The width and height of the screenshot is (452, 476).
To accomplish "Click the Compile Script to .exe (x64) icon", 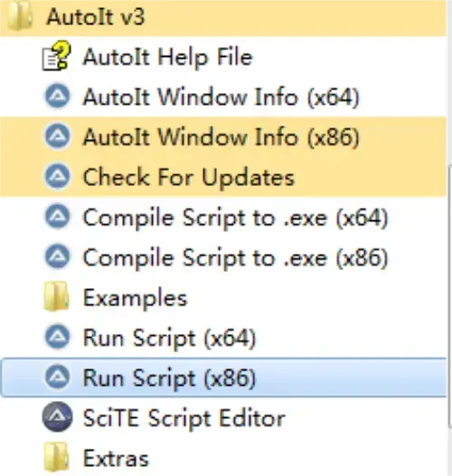I will [x=57, y=217].
